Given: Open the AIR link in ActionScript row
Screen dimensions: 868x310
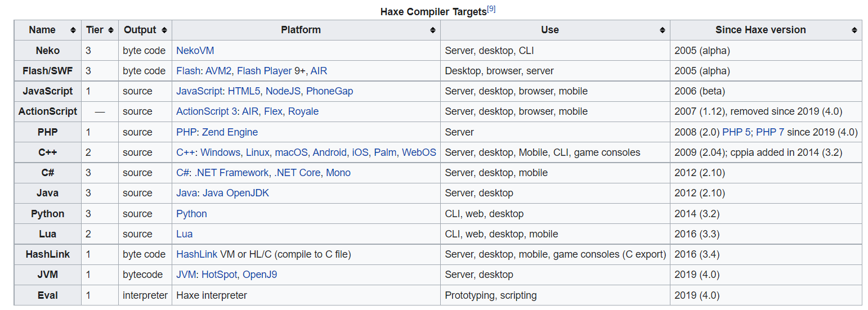Looking at the screenshot, I should click(250, 111).
